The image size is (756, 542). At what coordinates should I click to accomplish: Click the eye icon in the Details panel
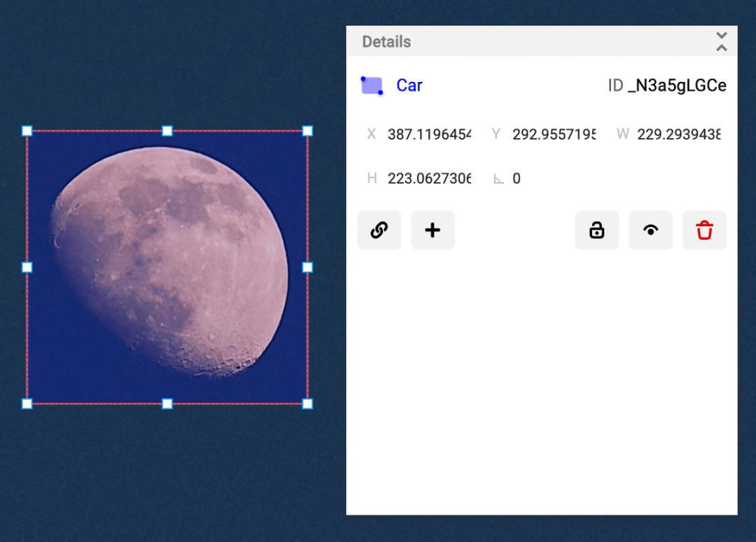pyautogui.click(x=650, y=230)
